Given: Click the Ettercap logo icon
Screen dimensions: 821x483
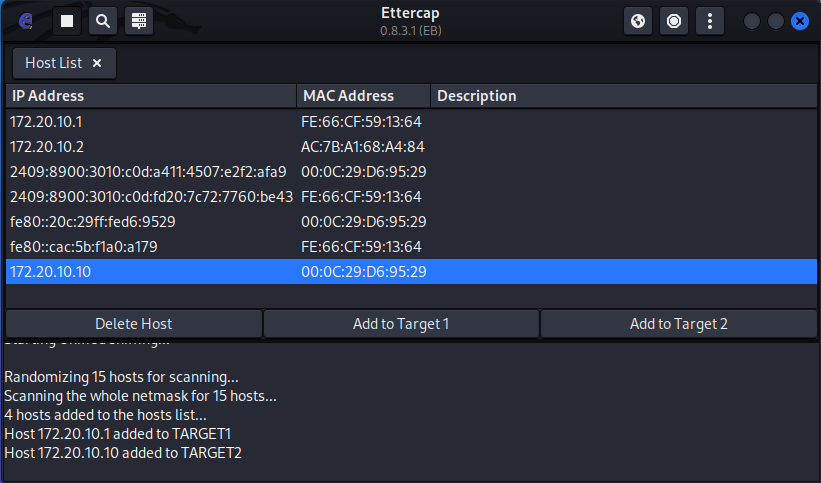Looking at the screenshot, I should 26,20.
